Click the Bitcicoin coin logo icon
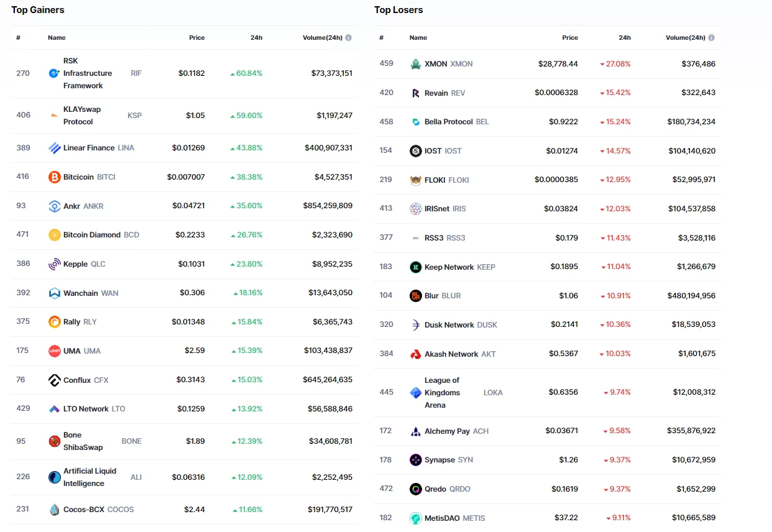The width and height of the screenshot is (772, 532). pyautogui.click(x=55, y=177)
